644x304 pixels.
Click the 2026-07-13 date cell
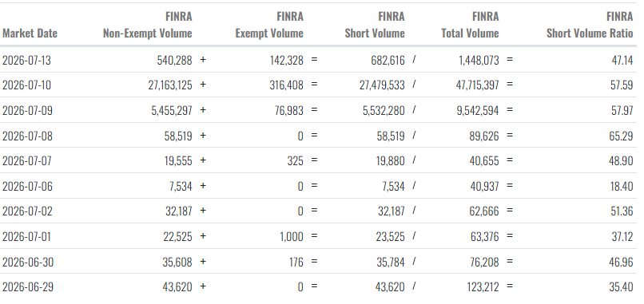tap(26, 61)
